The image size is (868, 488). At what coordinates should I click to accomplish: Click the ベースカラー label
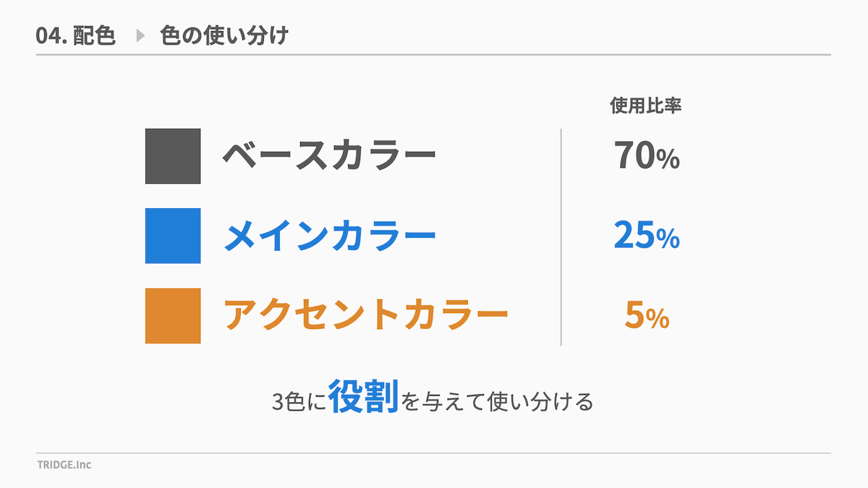329,156
